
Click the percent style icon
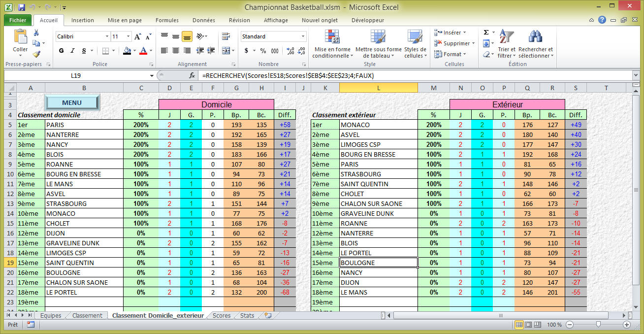tap(263, 51)
